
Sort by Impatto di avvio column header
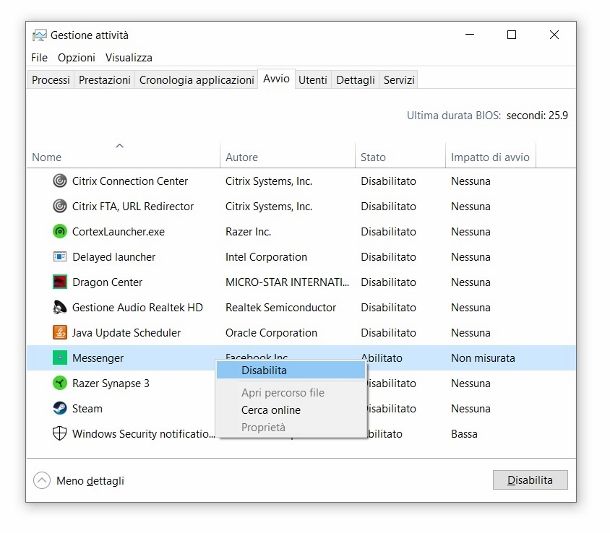[490, 157]
